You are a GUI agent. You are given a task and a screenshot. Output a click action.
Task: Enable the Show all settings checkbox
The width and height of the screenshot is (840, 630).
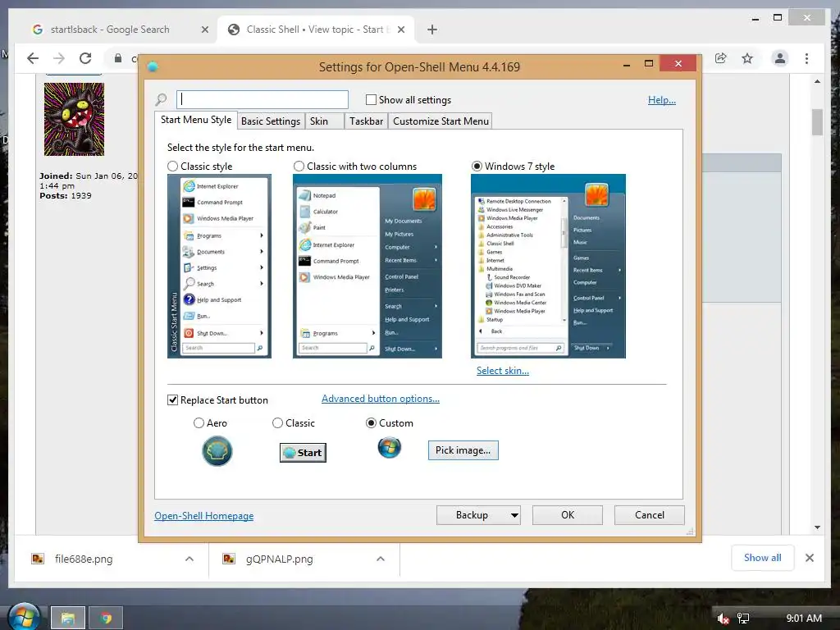click(x=371, y=99)
